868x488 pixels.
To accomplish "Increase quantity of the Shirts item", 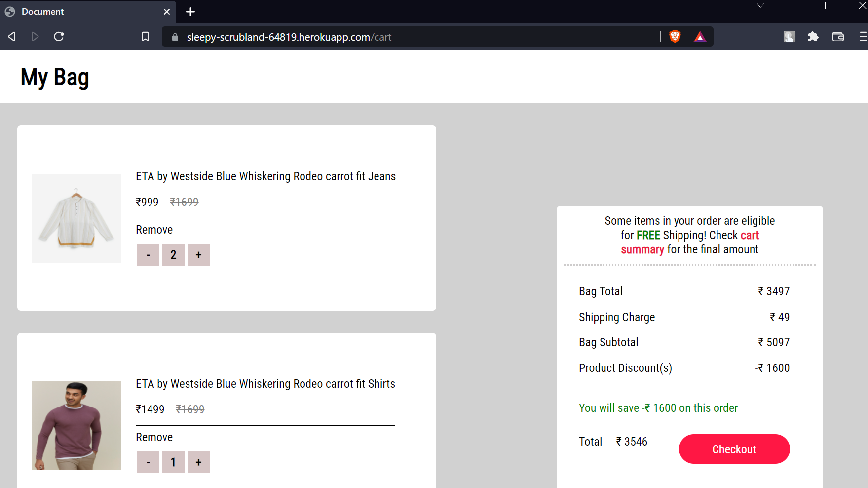I will click(198, 462).
